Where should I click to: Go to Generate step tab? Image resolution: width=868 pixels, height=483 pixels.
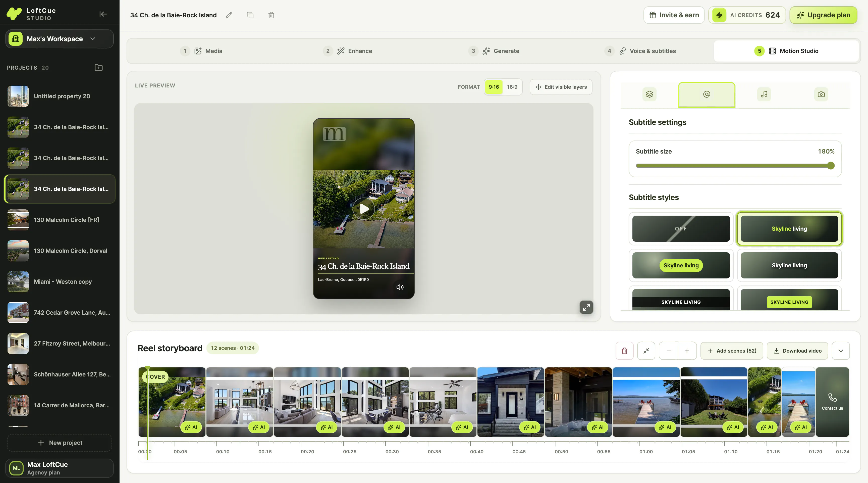click(494, 51)
